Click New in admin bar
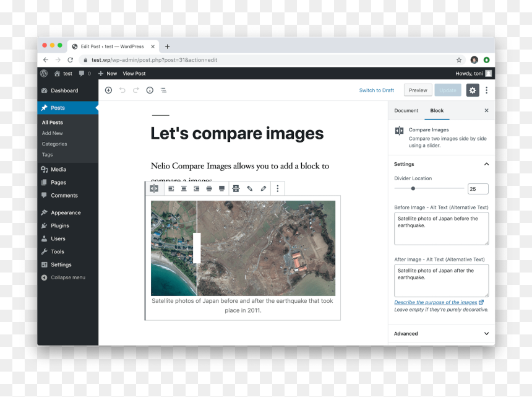Viewport: 532px width, 397px height. pos(108,73)
